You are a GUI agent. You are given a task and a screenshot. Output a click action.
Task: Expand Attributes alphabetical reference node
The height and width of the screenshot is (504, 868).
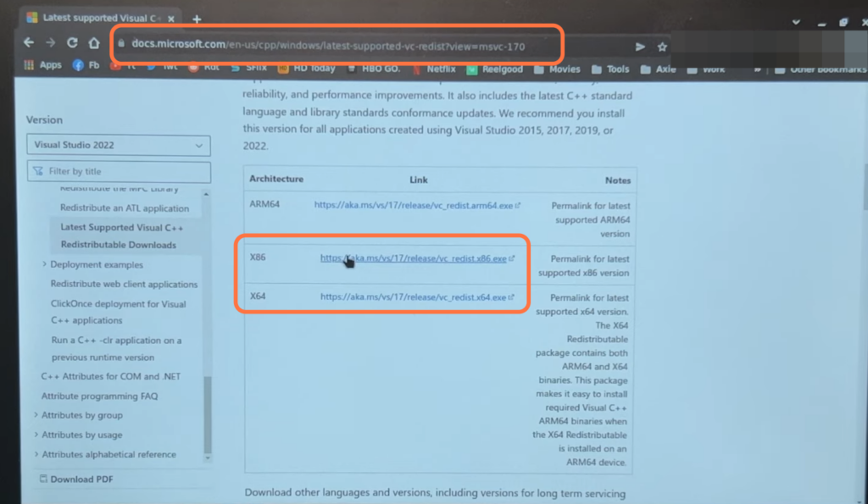[36, 454]
